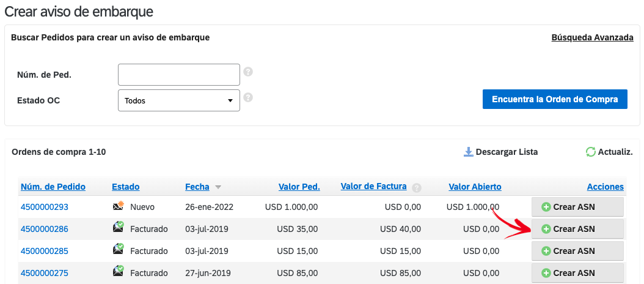The image size is (644, 284).
Task: Click sort arrow next to Fecha header
Action: point(218,187)
